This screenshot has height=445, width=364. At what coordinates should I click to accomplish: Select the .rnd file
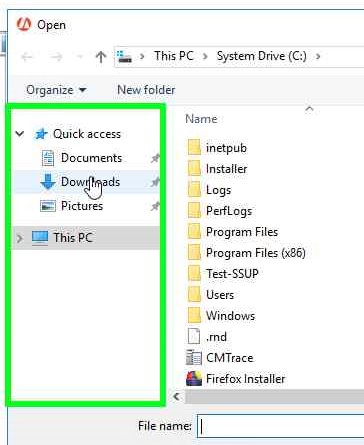[x=216, y=337]
